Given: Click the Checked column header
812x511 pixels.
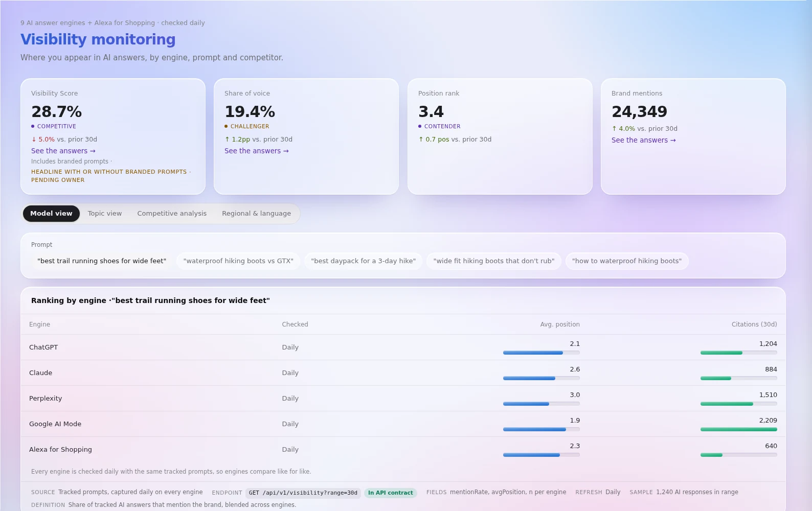Looking at the screenshot, I should click(x=295, y=324).
